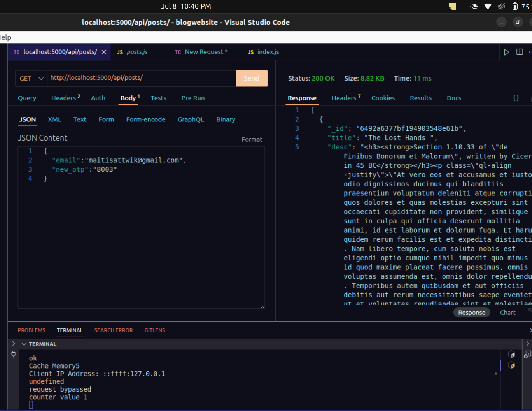Click the Format link above JSON content

pyautogui.click(x=252, y=139)
